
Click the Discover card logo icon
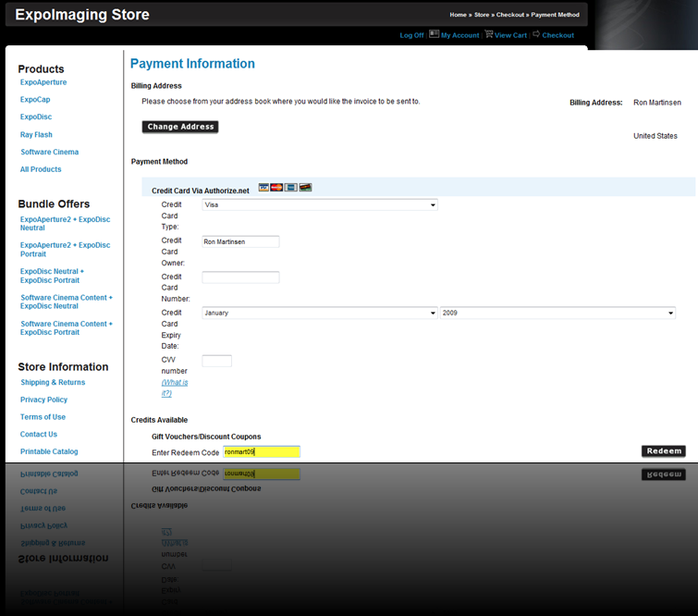(305, 188)
